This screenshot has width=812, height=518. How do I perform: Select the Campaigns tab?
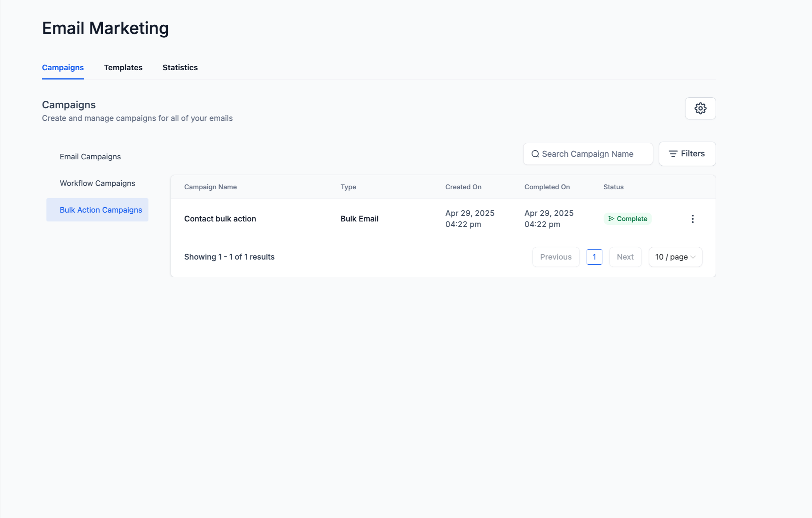(63, 68)
